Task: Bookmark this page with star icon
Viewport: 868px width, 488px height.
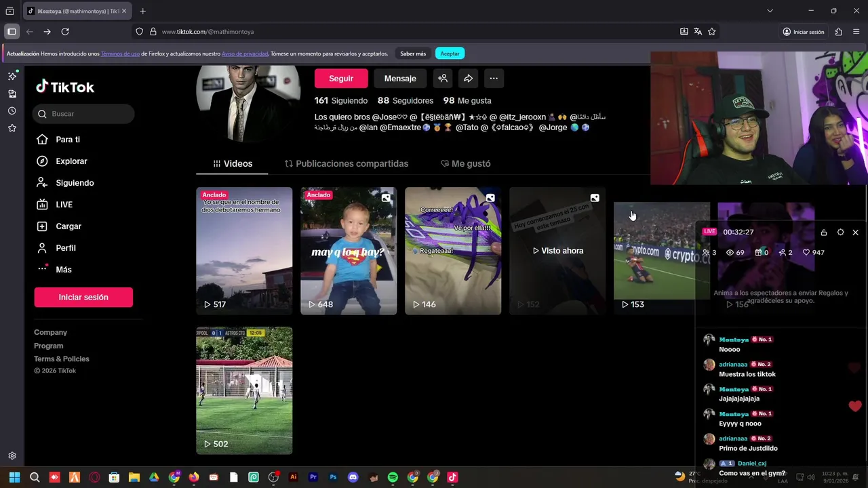Action: coord(711,31)
